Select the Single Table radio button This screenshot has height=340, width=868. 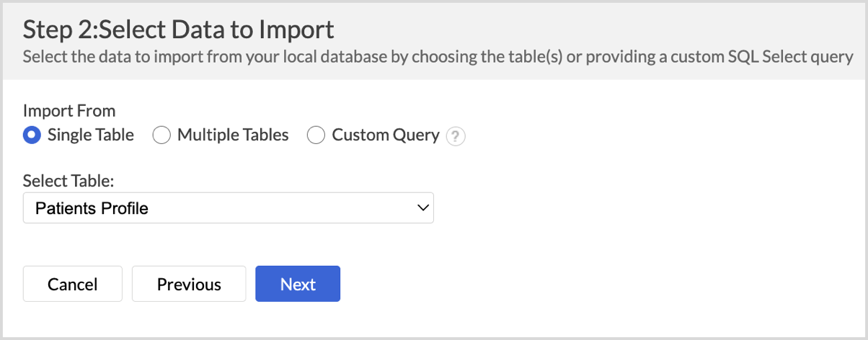(x=32, y=135)
